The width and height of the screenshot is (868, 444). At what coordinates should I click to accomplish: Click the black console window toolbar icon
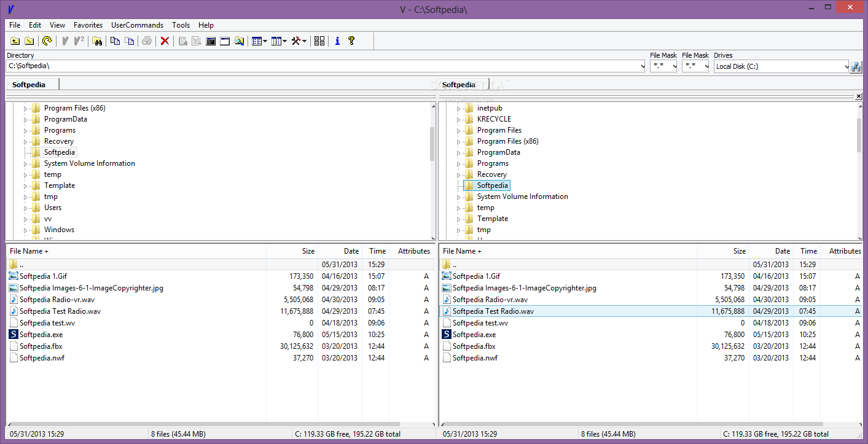coord(211,41)
